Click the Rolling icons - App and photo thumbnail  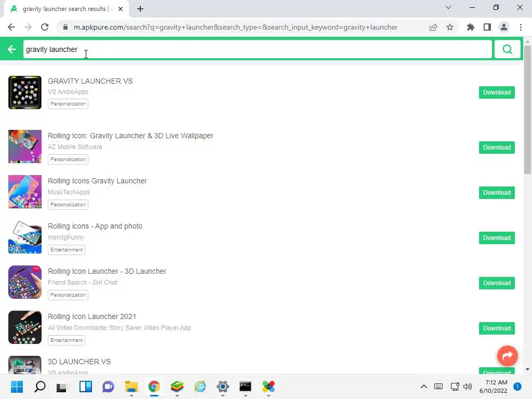(25, 237)
